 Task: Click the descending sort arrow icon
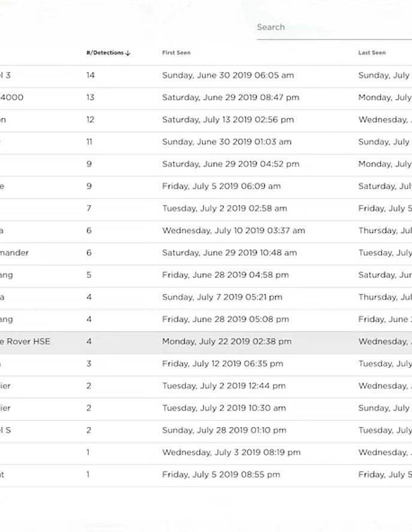[128, 53]
